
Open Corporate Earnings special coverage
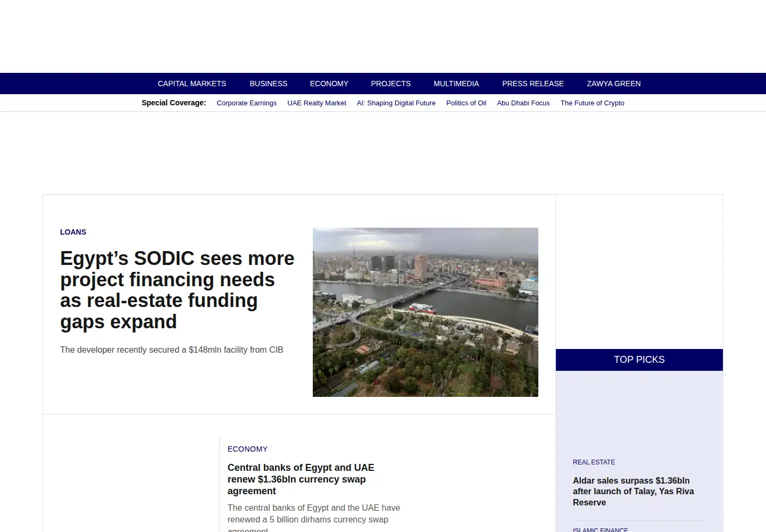pos(246,103)
